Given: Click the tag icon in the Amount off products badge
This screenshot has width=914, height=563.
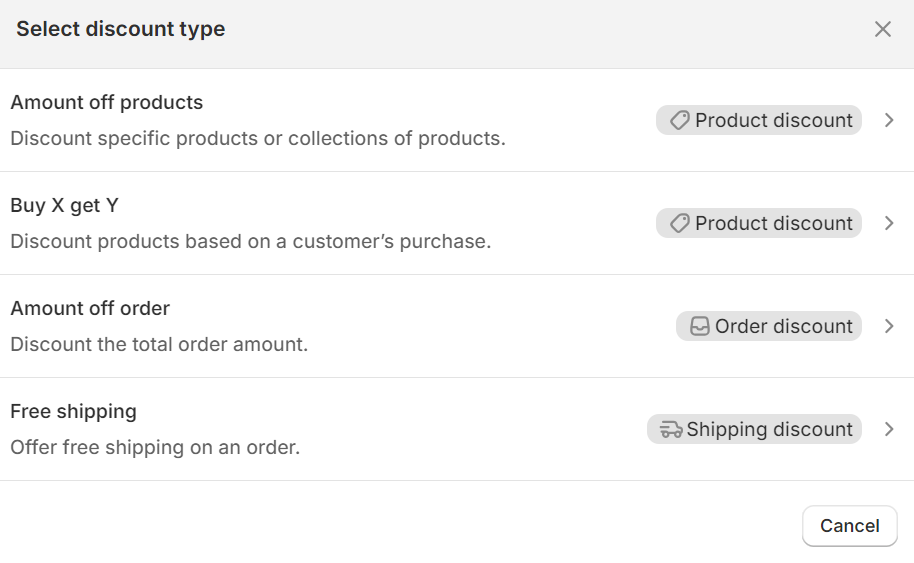Looking at the screenshot, I should pyautogui.click(x=679, y=120).
